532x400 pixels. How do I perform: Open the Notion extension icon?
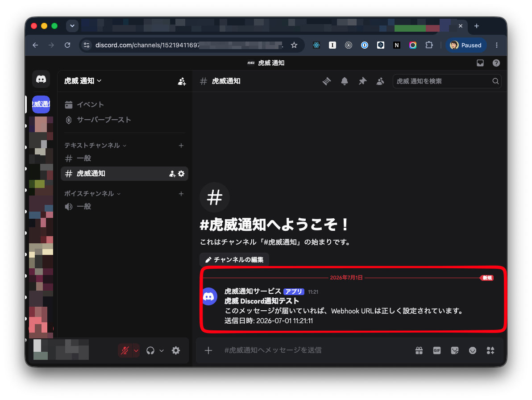[x=397, y=45]
